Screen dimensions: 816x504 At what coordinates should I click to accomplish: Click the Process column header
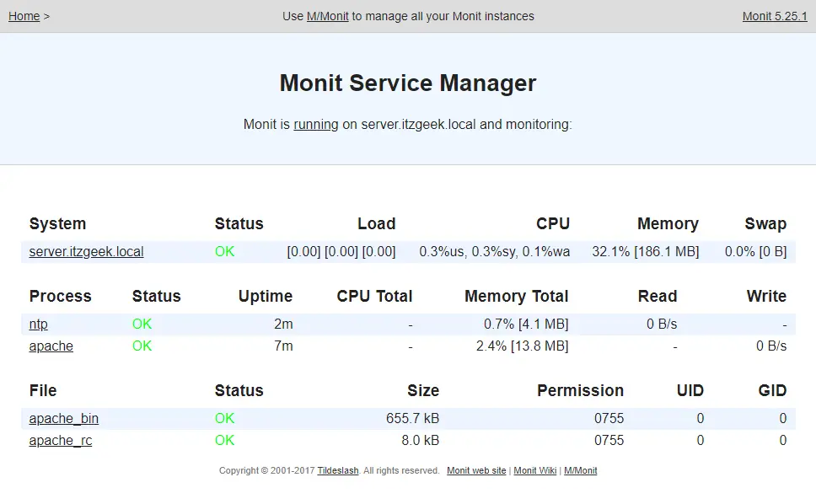tap(61, 296)
